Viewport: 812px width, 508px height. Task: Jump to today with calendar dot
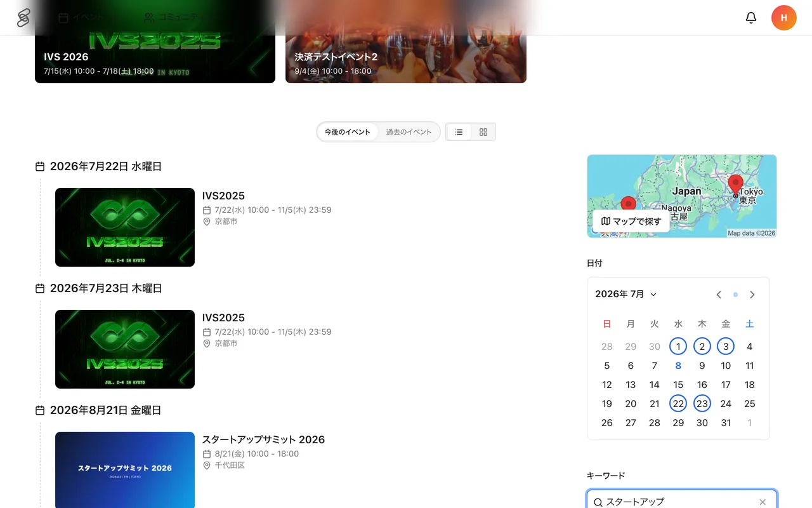(x=735, y=295)
